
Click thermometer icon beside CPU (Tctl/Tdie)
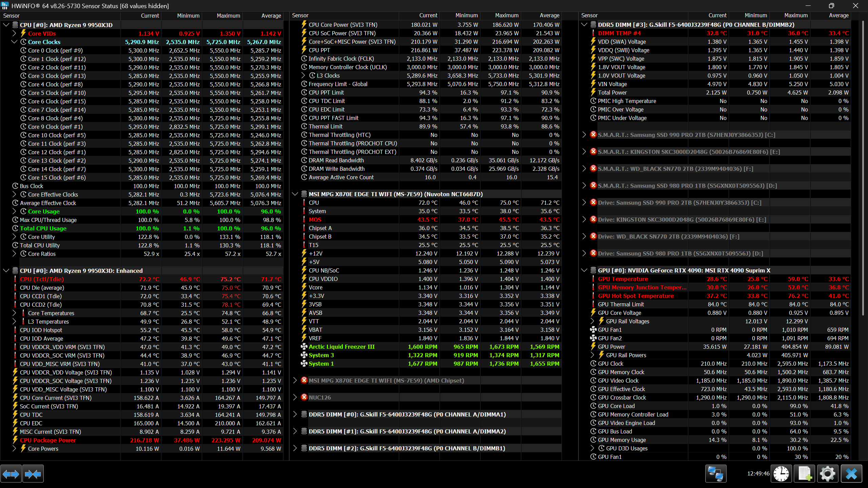[15, 279]
